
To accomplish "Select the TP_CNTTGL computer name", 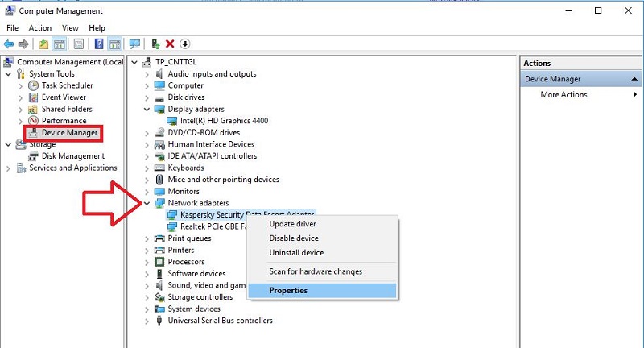I will (175, 62).
